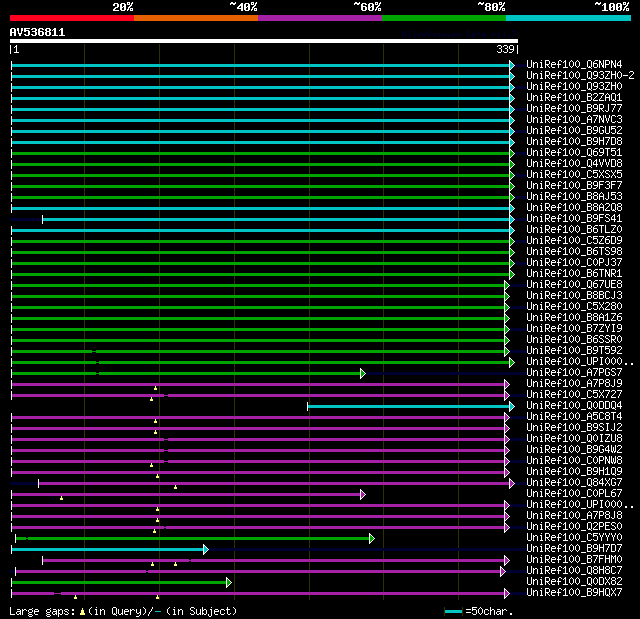The height and width of the screenshot is (619, 640).
Task: Open the UniRef100_C0PL67 hit
Action: point(574,494)
